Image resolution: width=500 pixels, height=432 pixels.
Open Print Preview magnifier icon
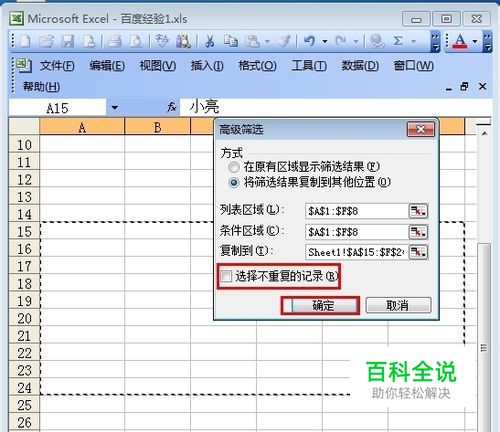tap(136, 41)
